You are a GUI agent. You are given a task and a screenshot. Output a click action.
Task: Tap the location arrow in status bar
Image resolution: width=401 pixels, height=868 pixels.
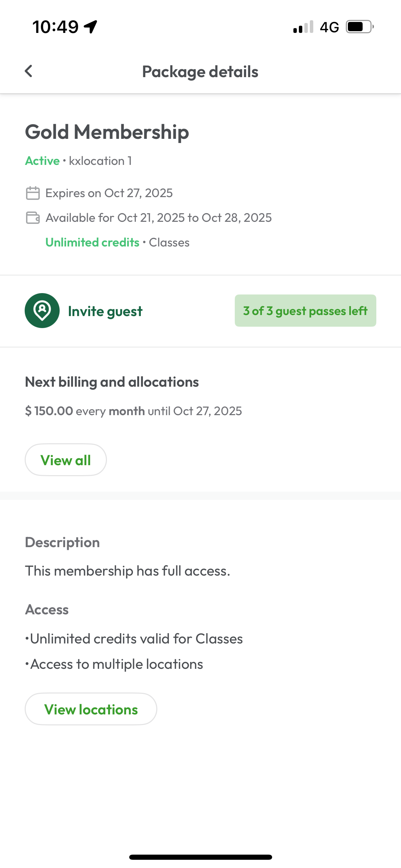point(90,27)
